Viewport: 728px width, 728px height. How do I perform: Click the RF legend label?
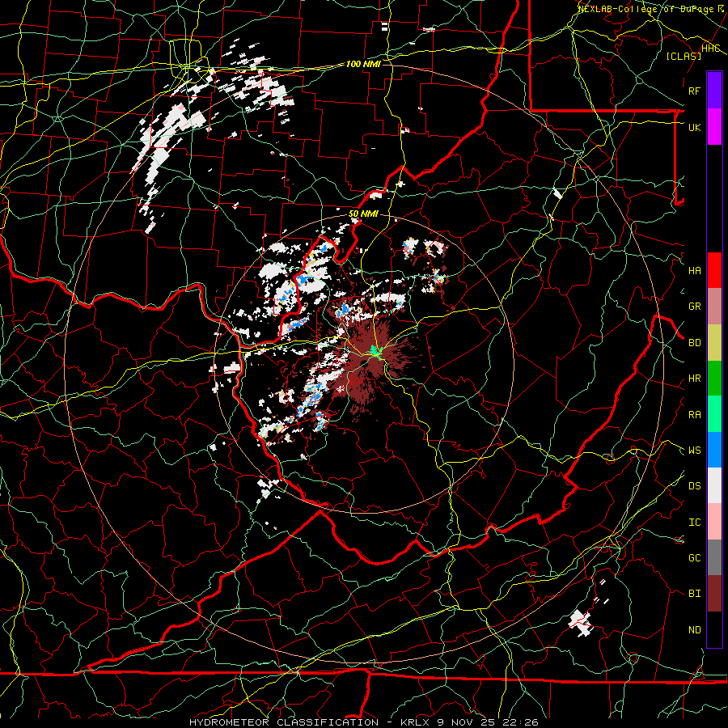pyautogui.click(x=694, y=91)
